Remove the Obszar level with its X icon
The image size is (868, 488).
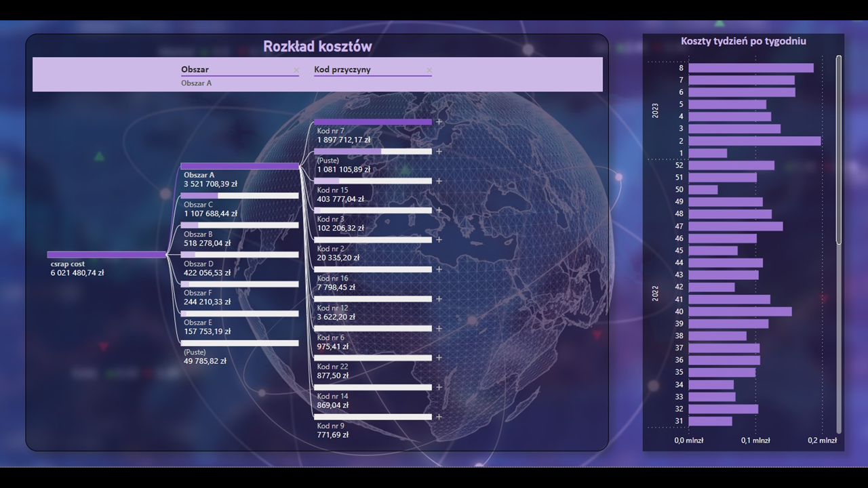pos(296,70)
